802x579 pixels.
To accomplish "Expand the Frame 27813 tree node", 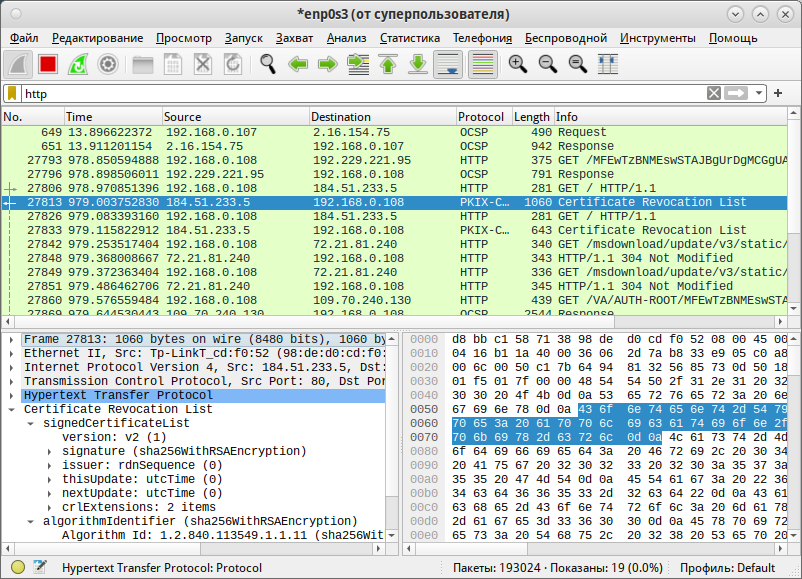I will click(x=11, y=339).
